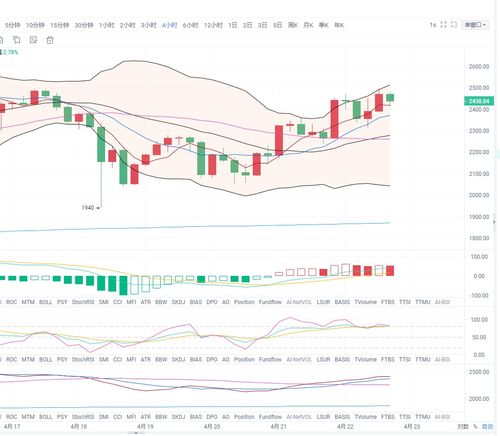Image resolution: width=500 pixels, height=436 pixels.
Task: Switch to the 10分钟 timeframe
Action: [x=35, y=25]
